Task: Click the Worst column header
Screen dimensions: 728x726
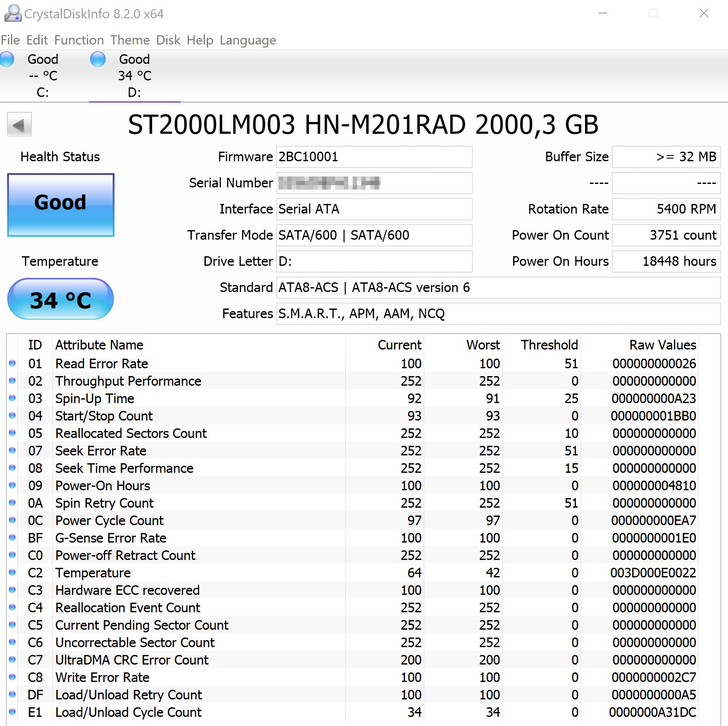Action: 483,345
